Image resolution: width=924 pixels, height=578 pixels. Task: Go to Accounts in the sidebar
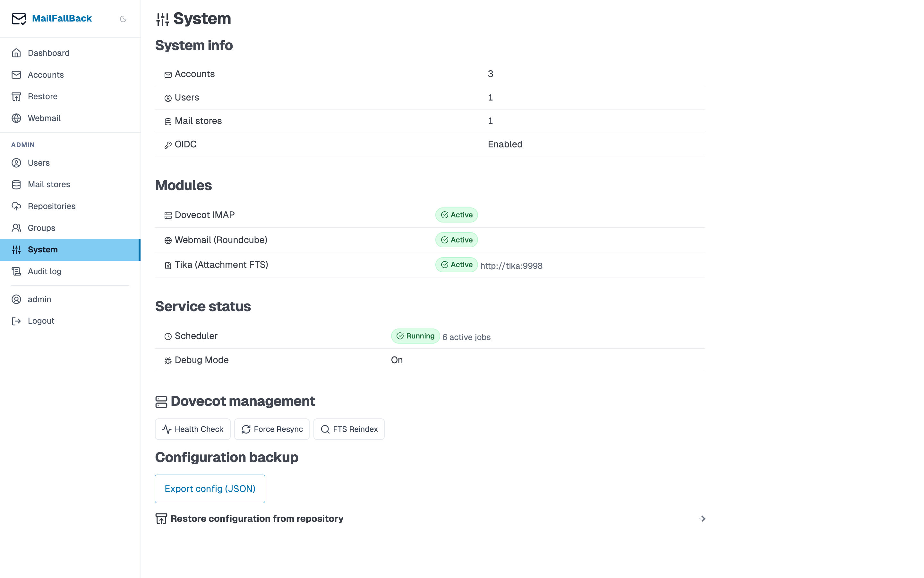(70, 74)
